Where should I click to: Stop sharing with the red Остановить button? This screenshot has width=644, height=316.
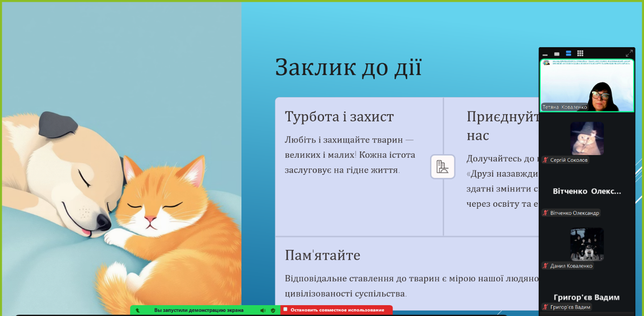336,310
